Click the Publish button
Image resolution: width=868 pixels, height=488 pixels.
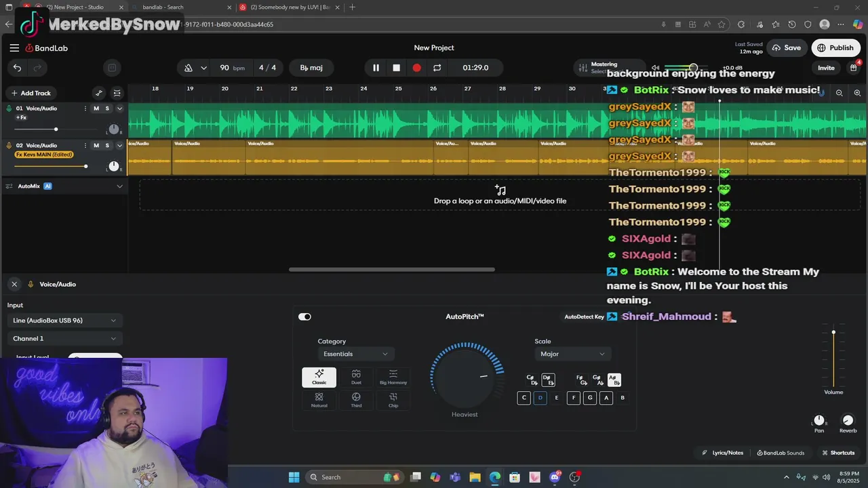(x=836, y=48)
